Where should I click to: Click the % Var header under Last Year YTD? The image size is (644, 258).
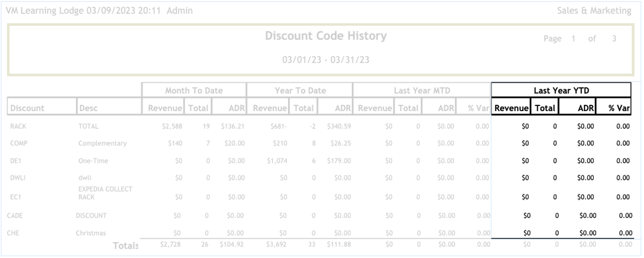619,108
